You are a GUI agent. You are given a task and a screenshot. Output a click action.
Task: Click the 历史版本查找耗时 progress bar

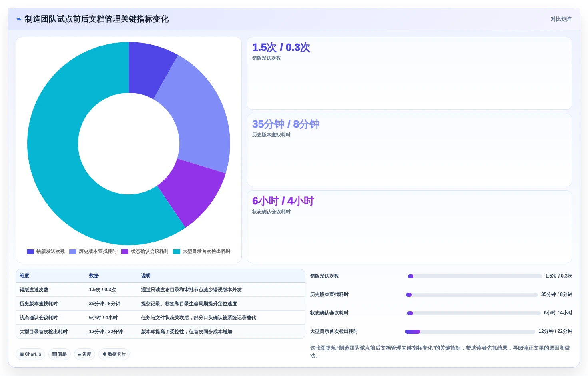[472, 295]
